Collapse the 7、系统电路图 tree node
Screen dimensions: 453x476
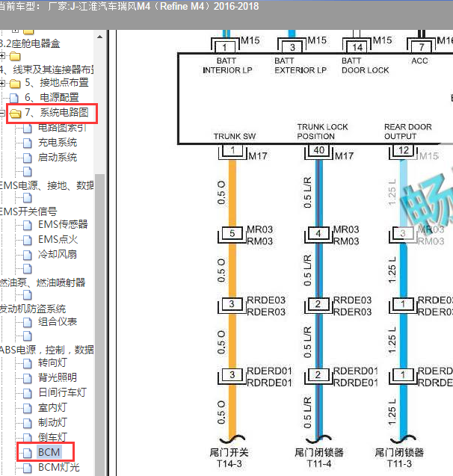[x=2, y=114]
